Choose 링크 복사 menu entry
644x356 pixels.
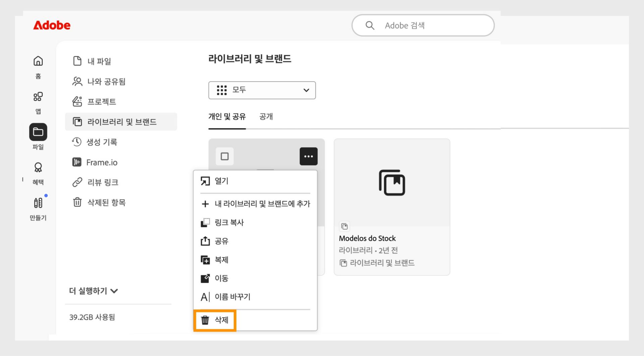pos(255,222)
